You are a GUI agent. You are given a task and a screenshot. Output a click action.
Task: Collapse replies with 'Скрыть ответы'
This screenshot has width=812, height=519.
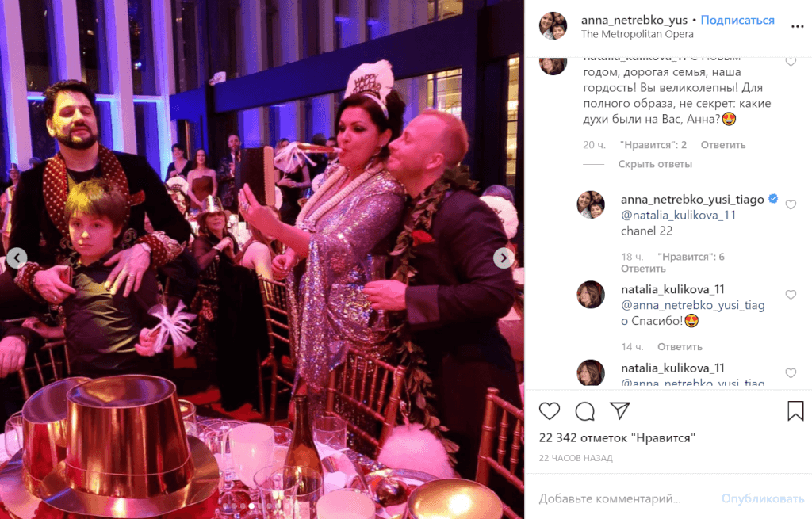click(654, 164)
